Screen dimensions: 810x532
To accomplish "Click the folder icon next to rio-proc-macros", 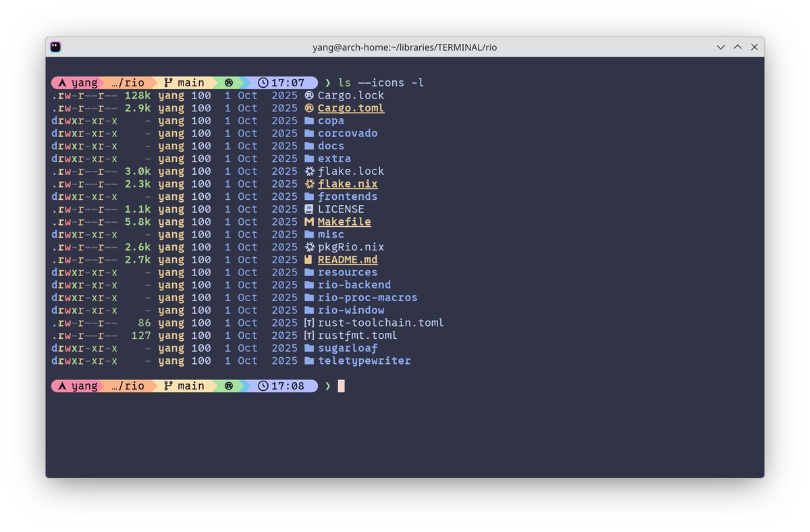I will [309, 298].
